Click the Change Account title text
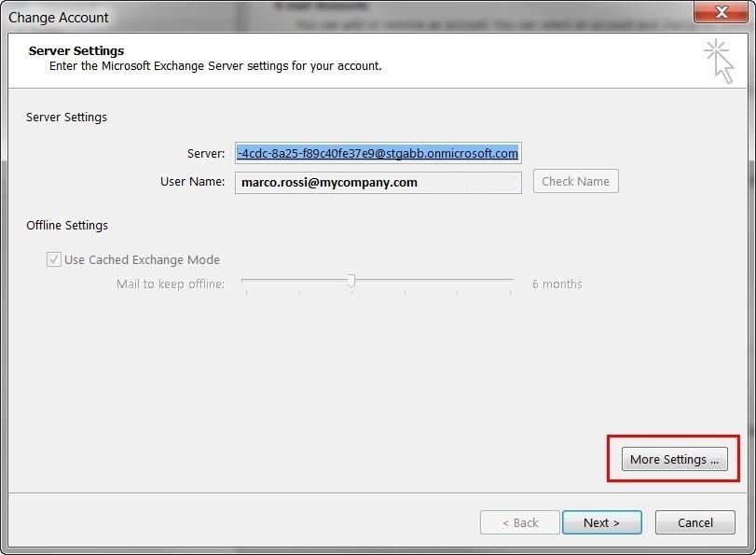756x555 pixels. click(x=59, y=18)
